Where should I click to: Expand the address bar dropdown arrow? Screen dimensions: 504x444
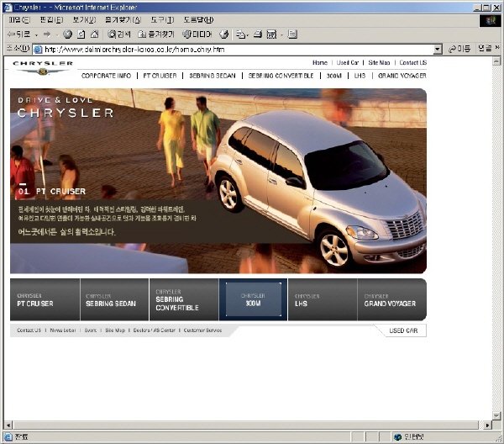438,50
